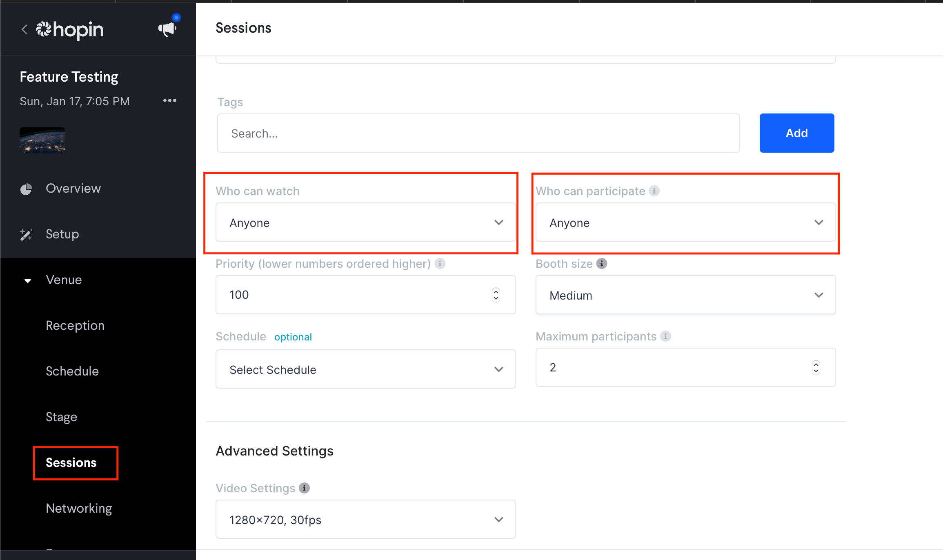Viewport: 943px width, 560px height.
Task: Expand the Booth size Medium dropdown
Action: click(x=686, y=295)
